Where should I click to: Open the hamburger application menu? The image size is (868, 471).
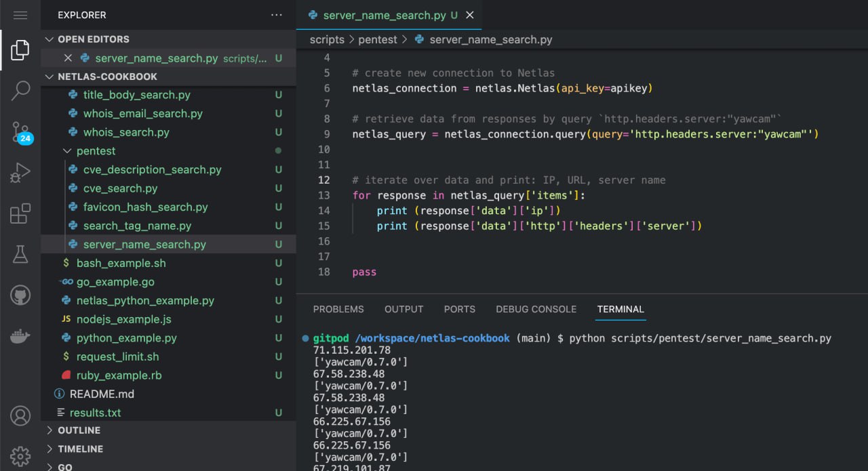[20, 15]
